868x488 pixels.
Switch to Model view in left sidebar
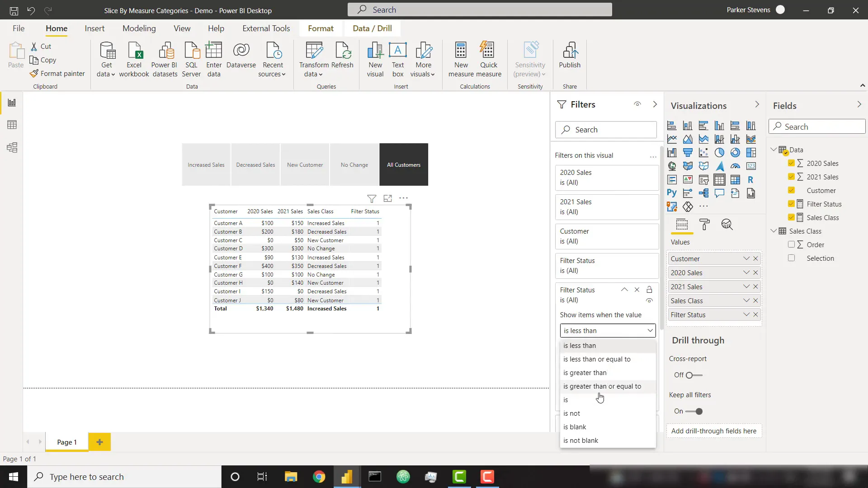point(12,147)
